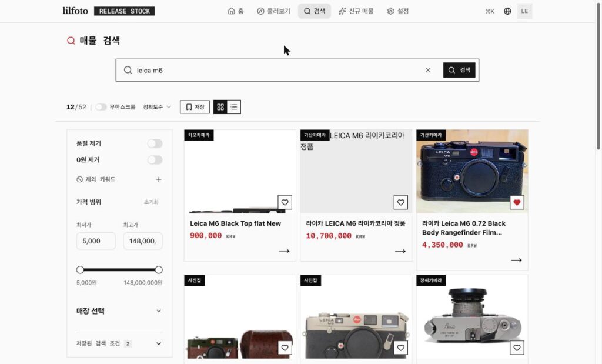This screenshot has height=364, width=602.
Task: Toggle 무한스크롤 infinite scroll switch
Action: pos(101,107)
